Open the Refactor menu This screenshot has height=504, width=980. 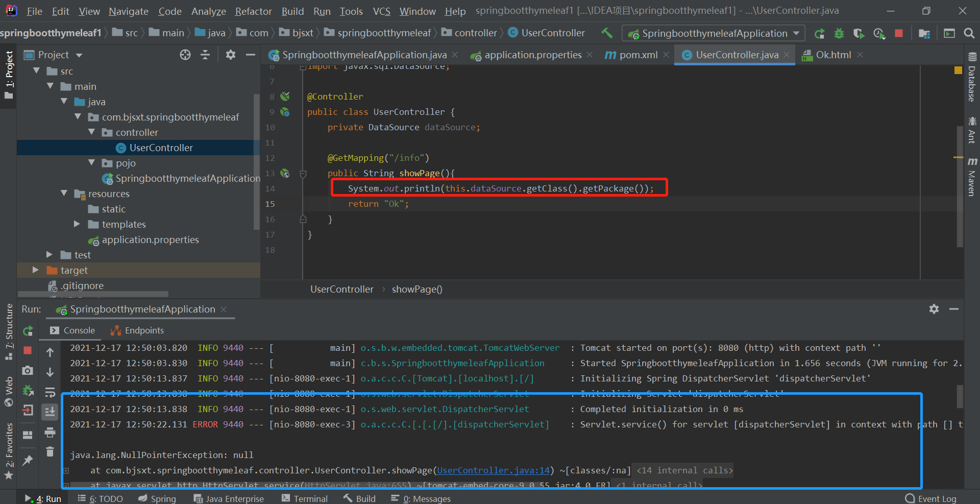[253, 11]
